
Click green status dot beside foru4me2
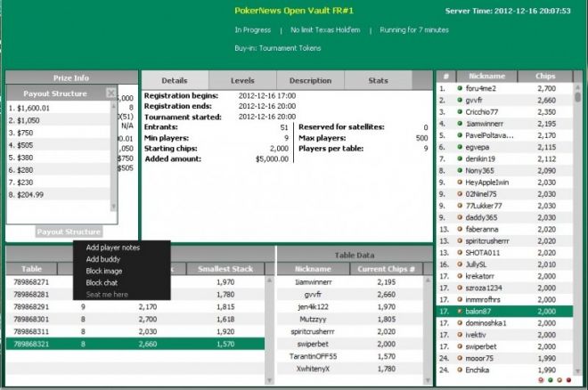coord(460,88)
